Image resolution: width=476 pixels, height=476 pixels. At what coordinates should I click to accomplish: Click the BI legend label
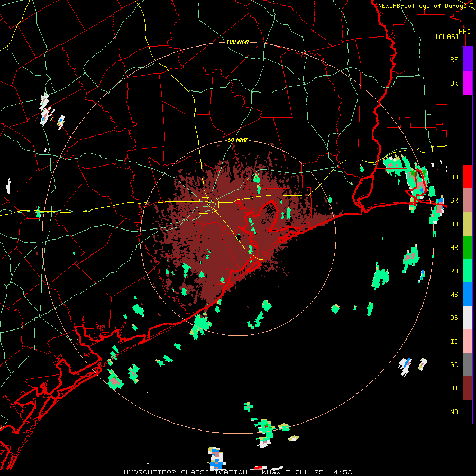[x=454, y=388]
